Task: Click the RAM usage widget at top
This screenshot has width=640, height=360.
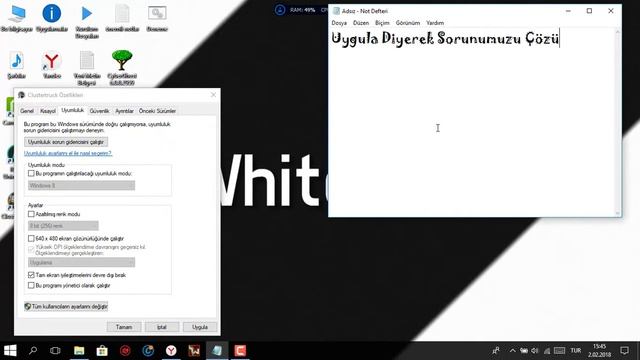Action: (302, 10)
